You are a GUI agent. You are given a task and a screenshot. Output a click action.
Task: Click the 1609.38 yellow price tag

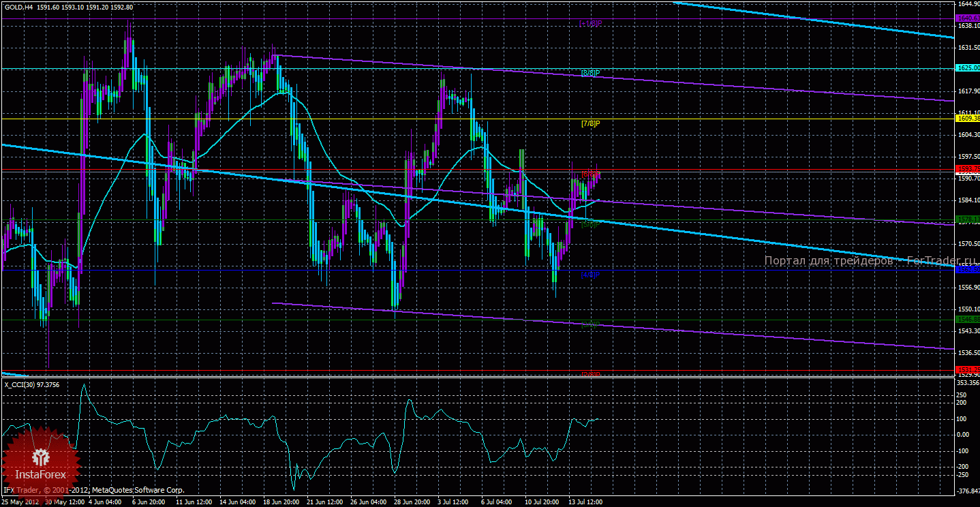(x=968, y=119)
